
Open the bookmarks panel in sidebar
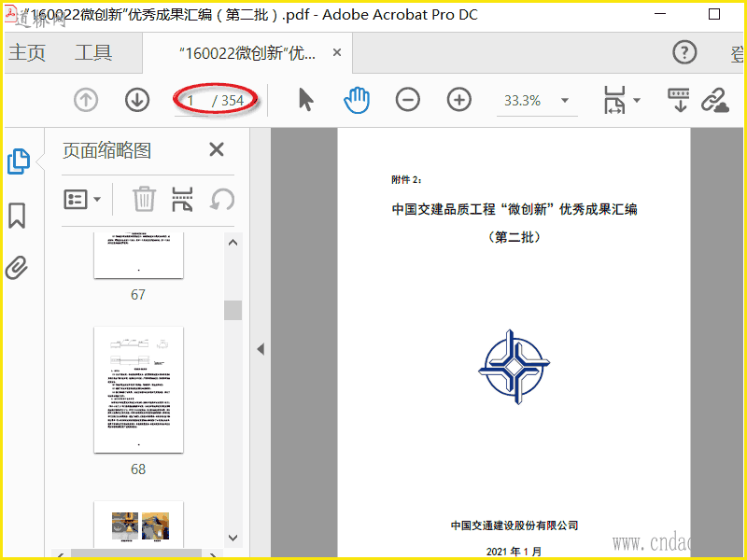click(x=17, y=216)
